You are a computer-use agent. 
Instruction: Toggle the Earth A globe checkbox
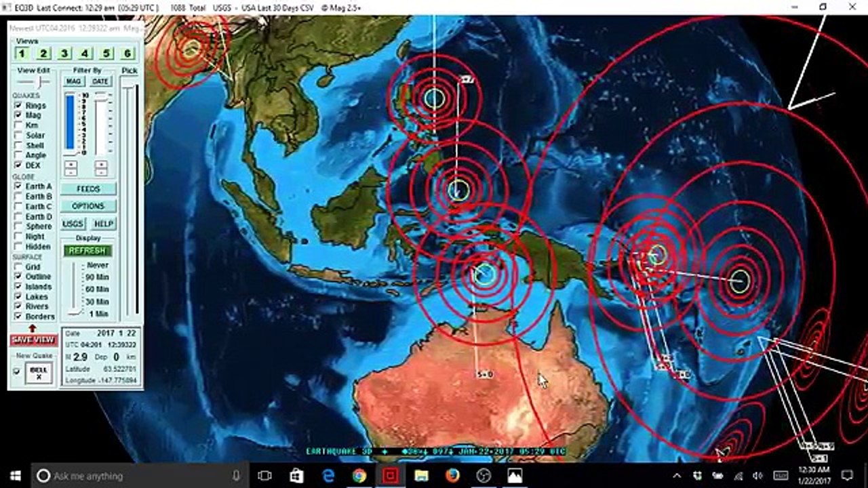coord(18,186)
